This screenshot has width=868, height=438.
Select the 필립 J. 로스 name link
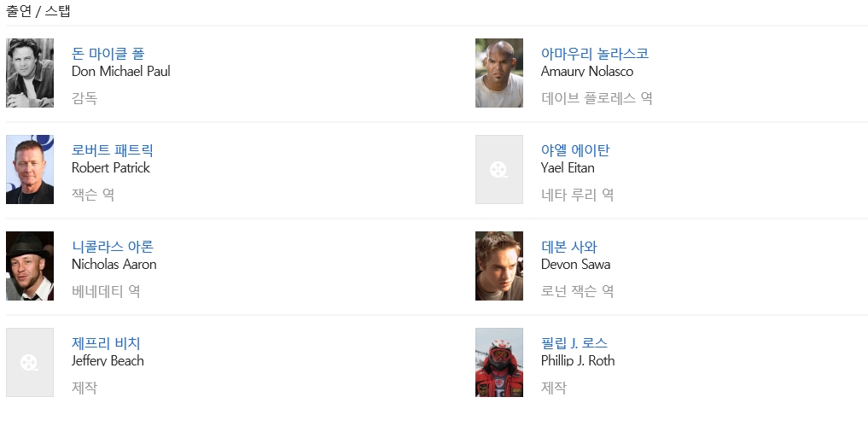click(574, 343)
